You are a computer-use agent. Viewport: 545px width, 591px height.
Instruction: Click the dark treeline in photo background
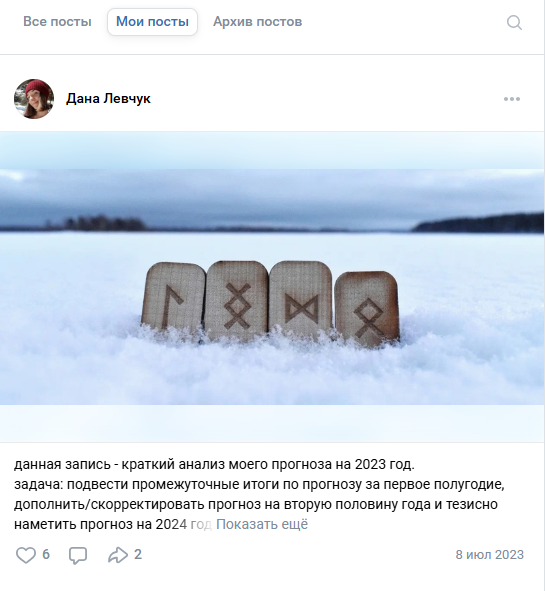click(479, 222)
